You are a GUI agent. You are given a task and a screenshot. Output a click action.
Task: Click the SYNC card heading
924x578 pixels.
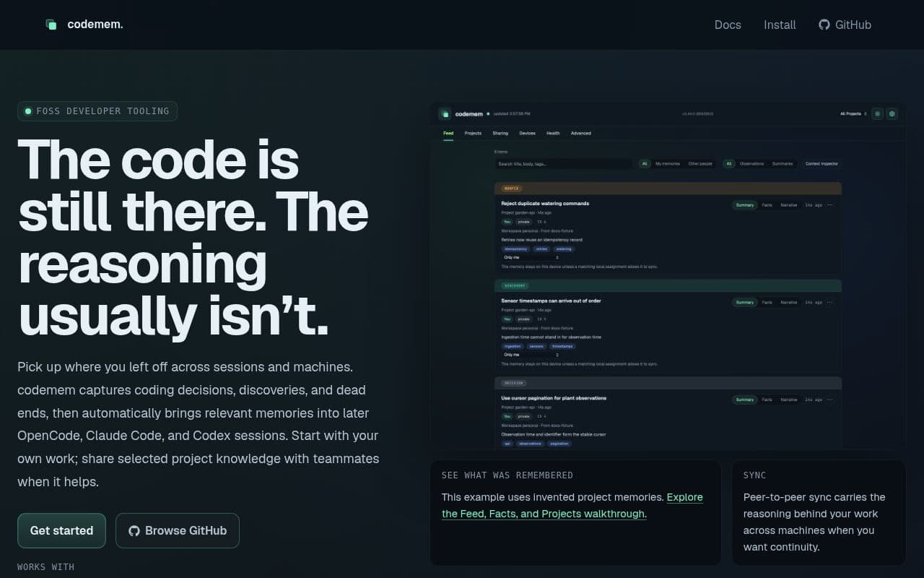pyautogui.click(x=754, y=475)
